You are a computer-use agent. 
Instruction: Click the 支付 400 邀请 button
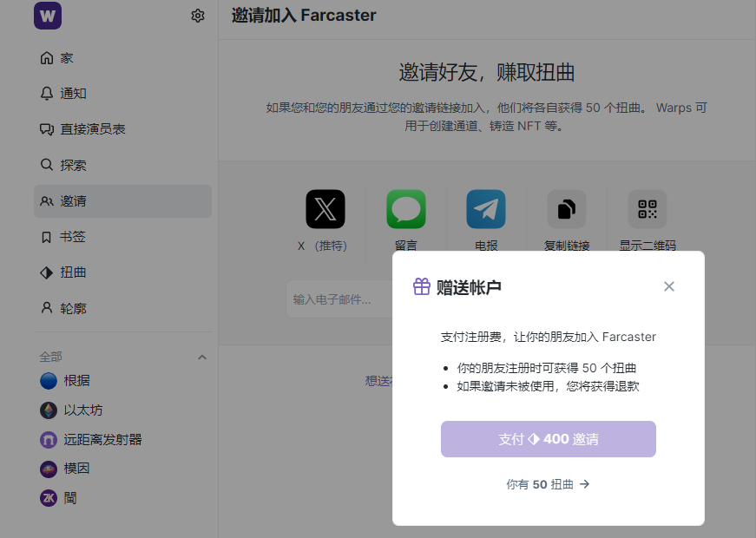point(549,439)
